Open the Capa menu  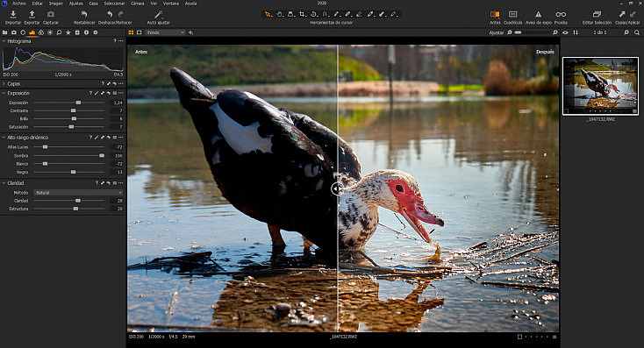[x=94, y=4]
